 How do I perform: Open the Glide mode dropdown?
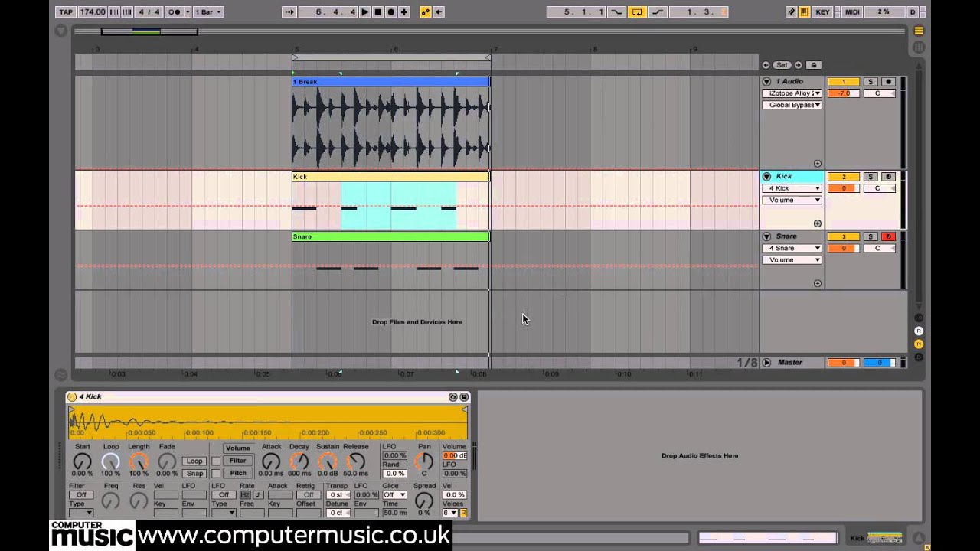(394, 495)
